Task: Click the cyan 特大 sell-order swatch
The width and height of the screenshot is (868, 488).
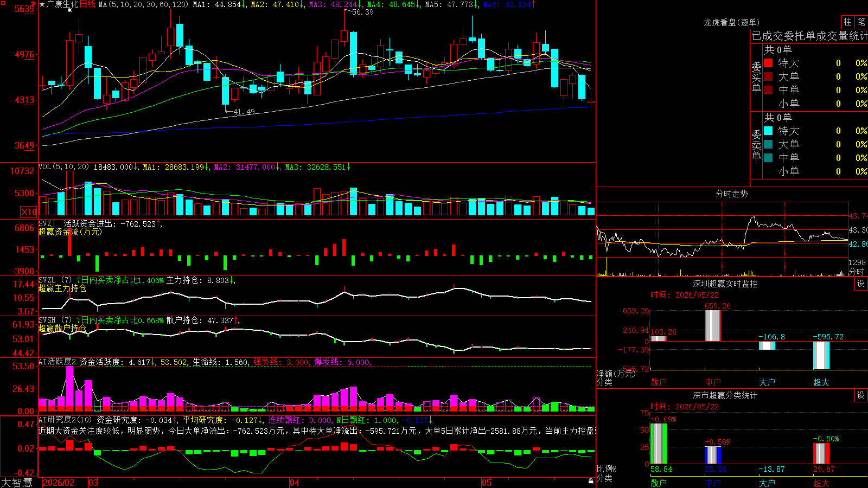Action: click(x=768, y=131)
